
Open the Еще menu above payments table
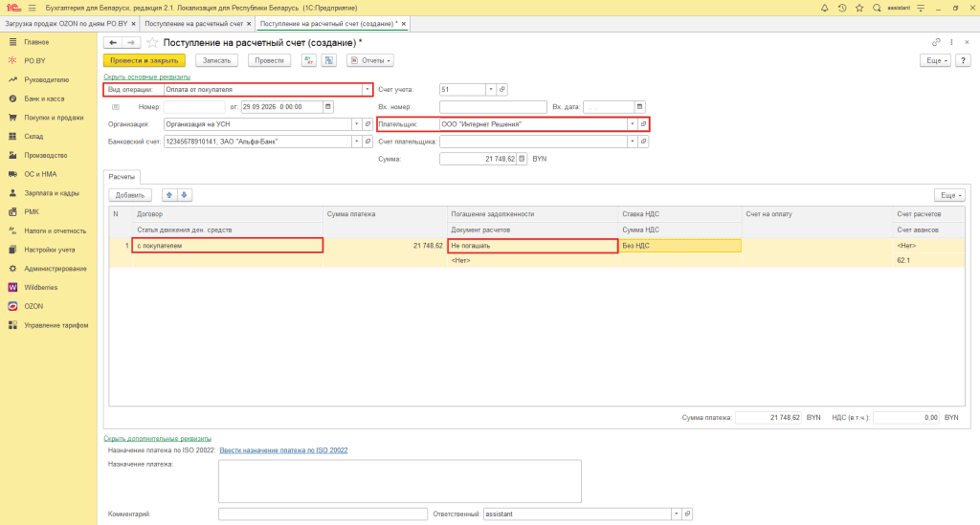point(950,195)
